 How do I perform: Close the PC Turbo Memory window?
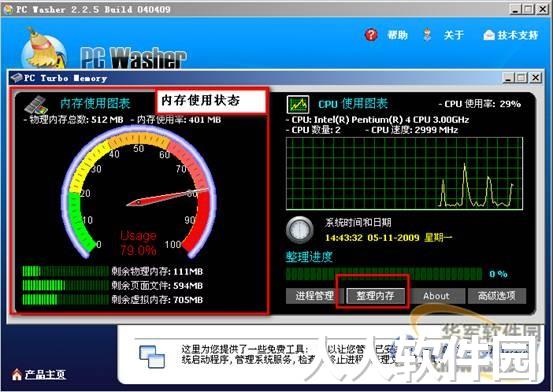pyautogui.click(x=535, y=78)
